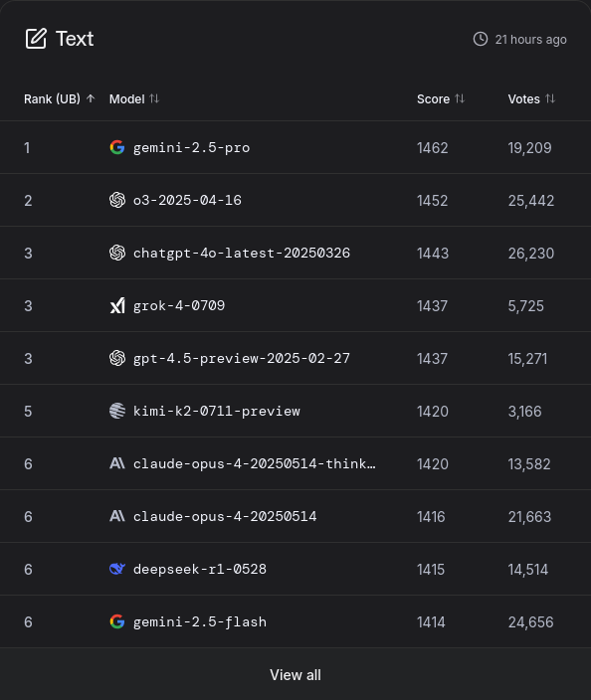Select the deepseek-r1-0528 model name
The image size is (591, 700).
pos(200,569)
